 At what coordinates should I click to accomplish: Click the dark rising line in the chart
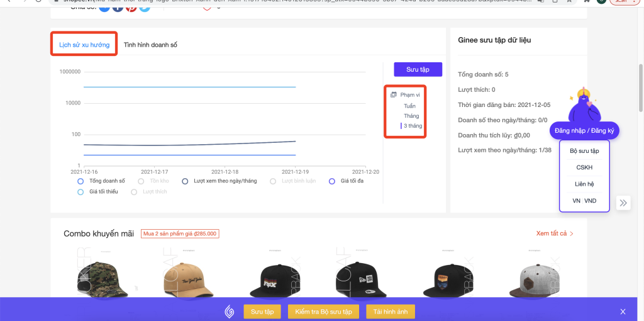(x=189, y=145)
